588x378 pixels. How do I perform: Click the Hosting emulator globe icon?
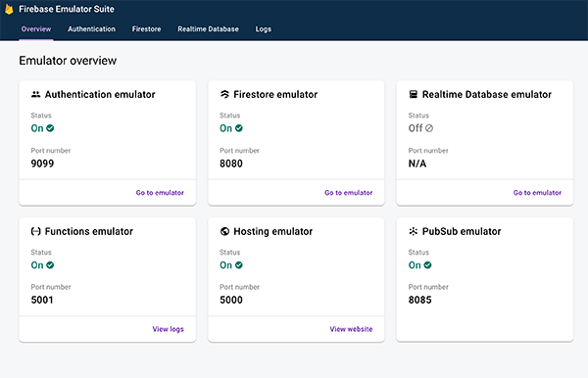(x=224, y=231)
